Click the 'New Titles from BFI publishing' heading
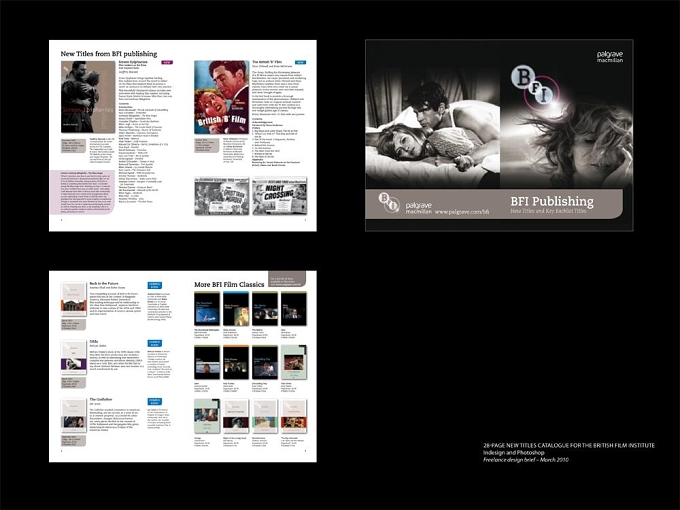The height and width of the screenshot is (510, 680). [109, 54]
